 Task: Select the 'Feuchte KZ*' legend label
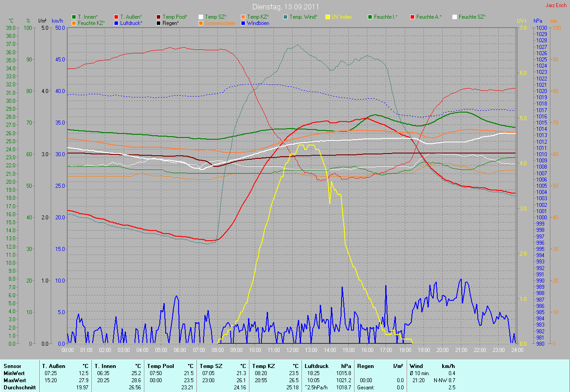tap(91, 23)
